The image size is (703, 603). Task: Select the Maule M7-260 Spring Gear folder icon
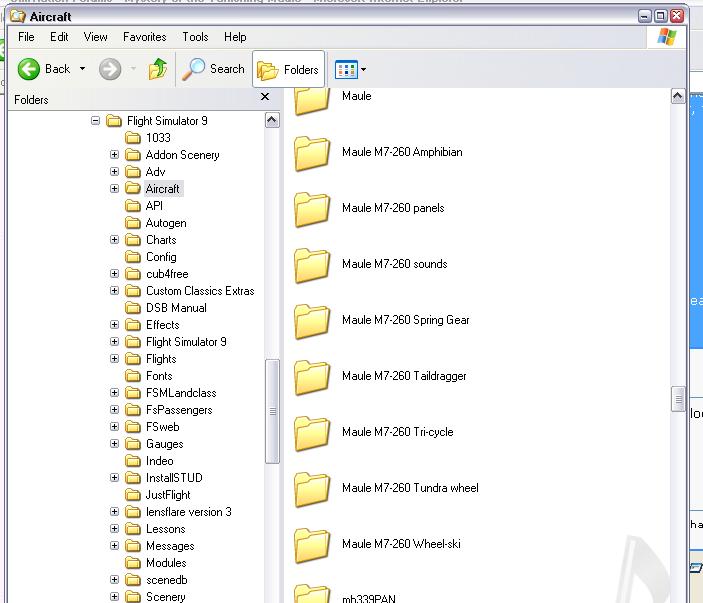[312, 321]
